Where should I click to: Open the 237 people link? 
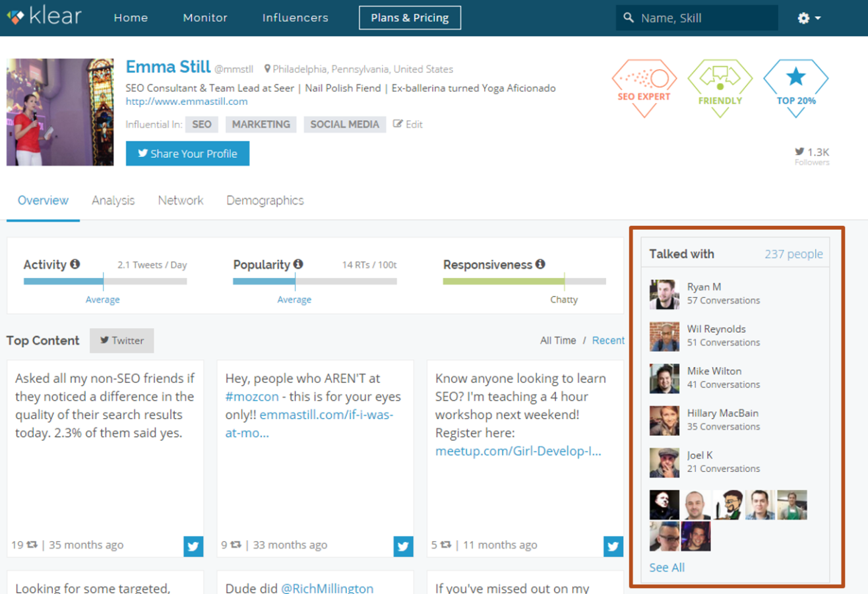tap(793, 254)
